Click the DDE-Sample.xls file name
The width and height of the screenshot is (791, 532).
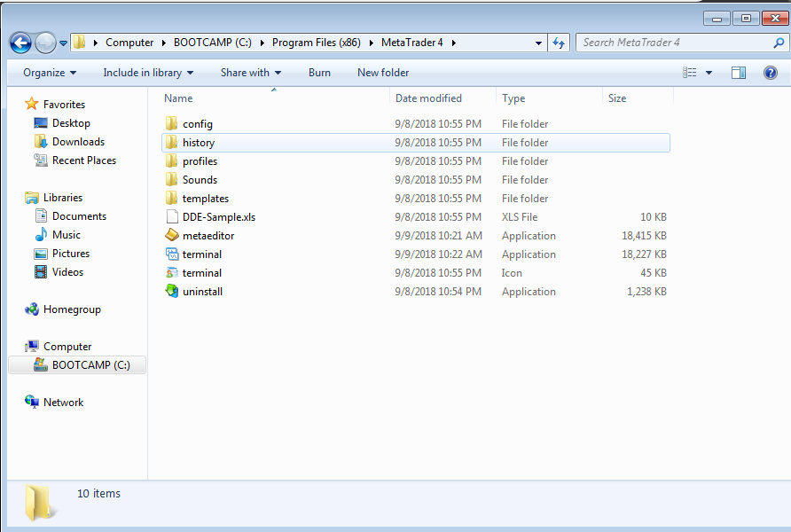219,217
